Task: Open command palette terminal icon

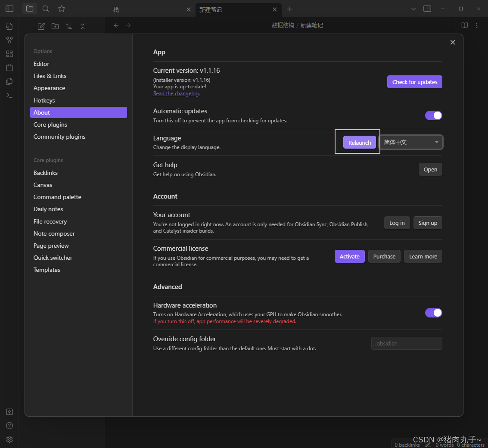Action: pos(9,95)
